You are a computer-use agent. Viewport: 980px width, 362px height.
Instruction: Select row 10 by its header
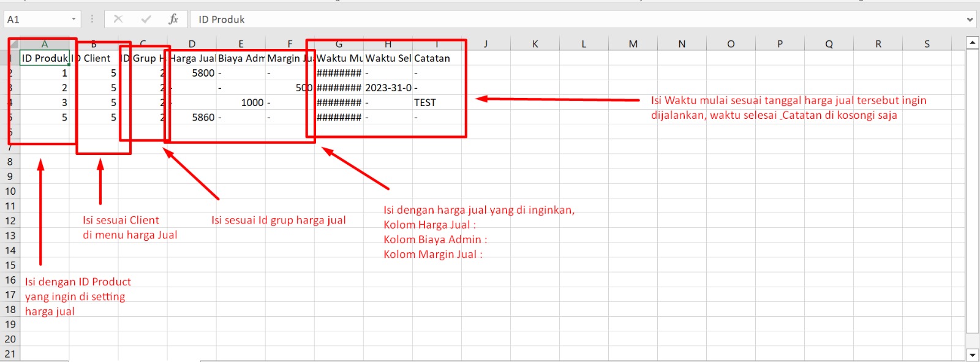coord(10,191)
